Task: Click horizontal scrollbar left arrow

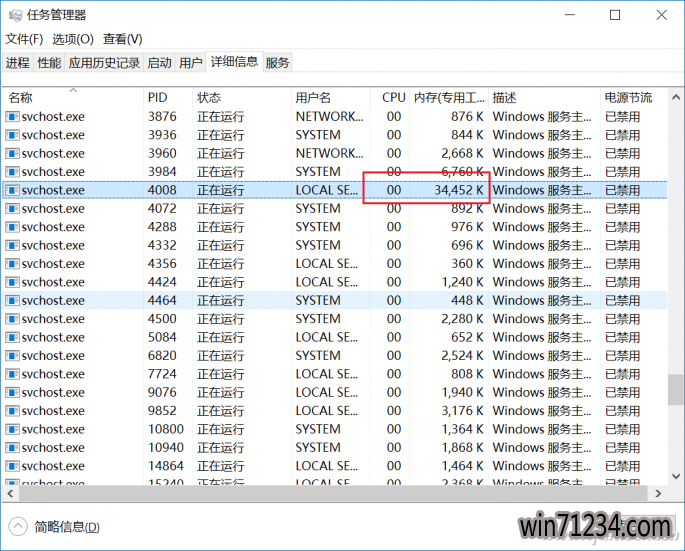Action: coord(10,494)
